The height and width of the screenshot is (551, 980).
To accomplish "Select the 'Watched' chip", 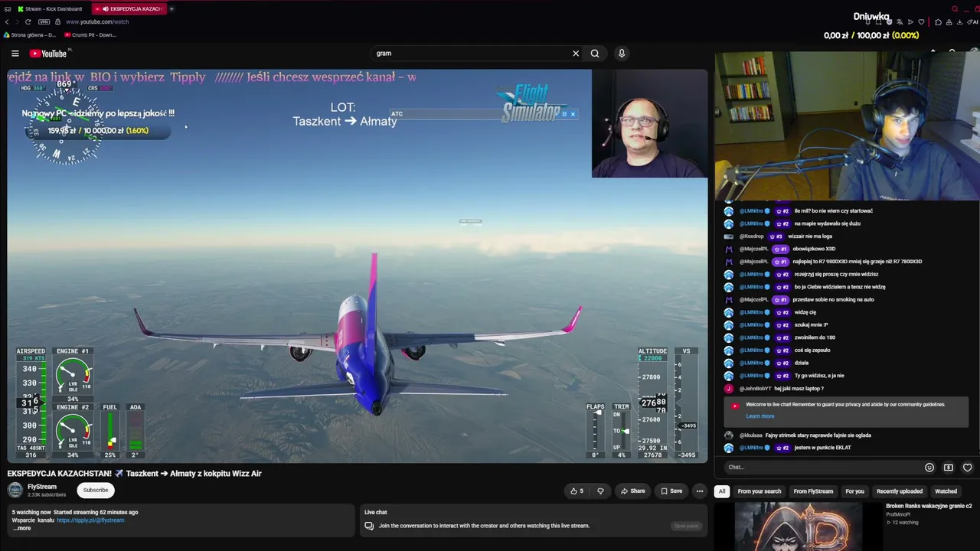I will [946, 491].
